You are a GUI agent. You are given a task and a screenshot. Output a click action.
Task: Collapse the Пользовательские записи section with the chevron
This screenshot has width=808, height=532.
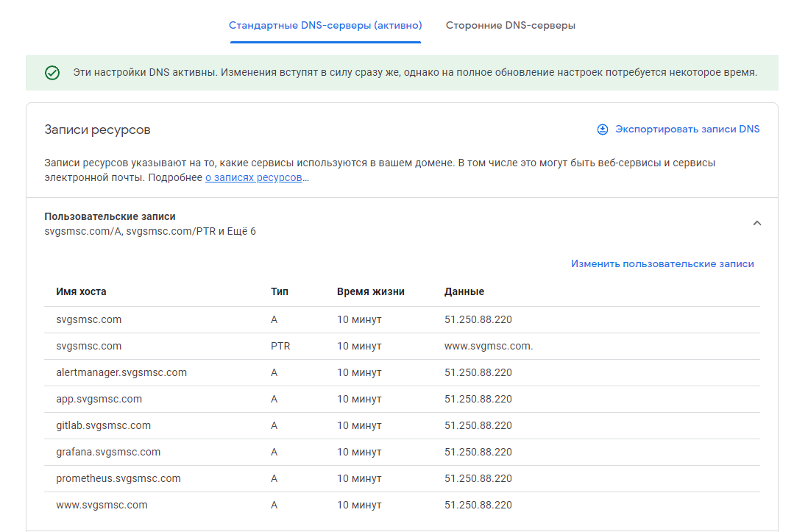coord(757,223)
